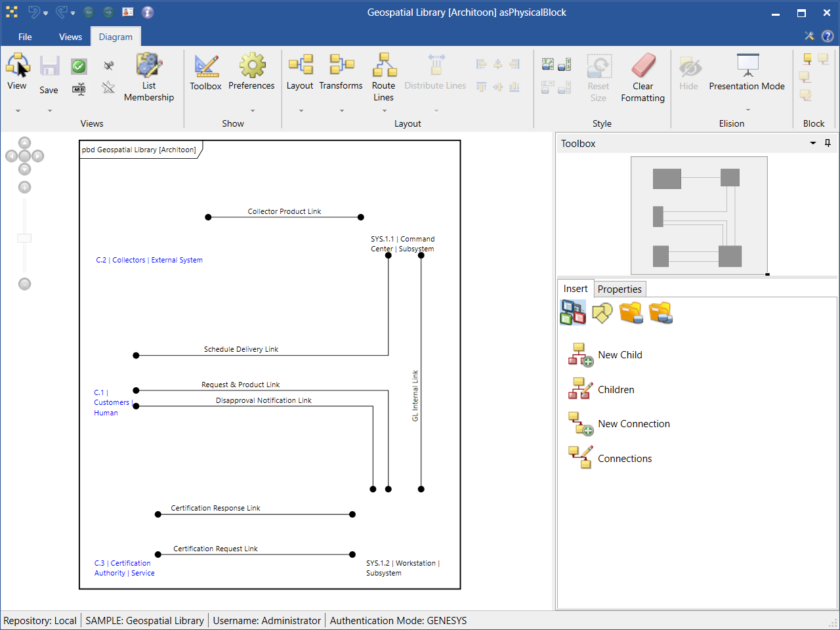This screenshot has height=630, width=840.
Task: Open the C.2 Collectors External System link
Action: (149, 260)
